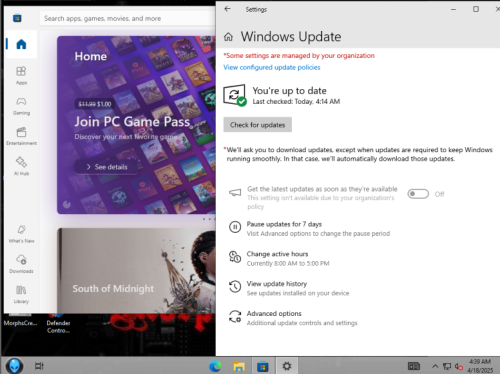This screenshot has height=374, width=500.
Task: Click the Store search apps input field
Action: 128,18
